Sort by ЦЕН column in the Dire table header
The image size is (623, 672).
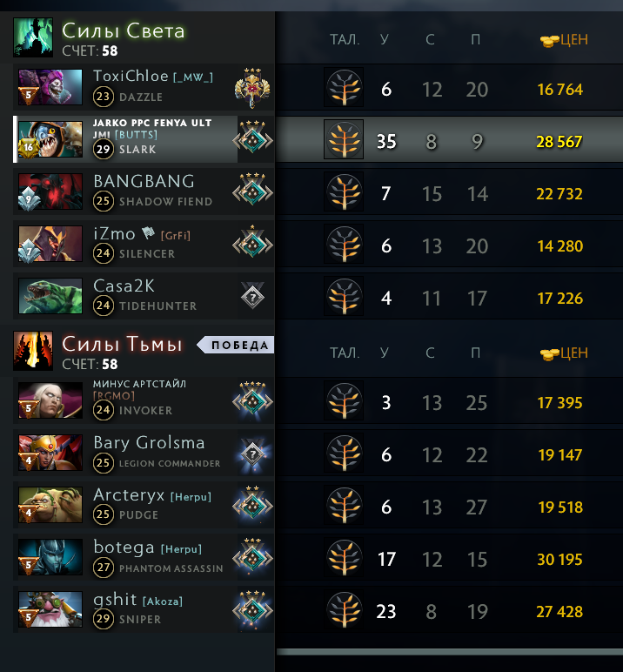click(564, 353)
